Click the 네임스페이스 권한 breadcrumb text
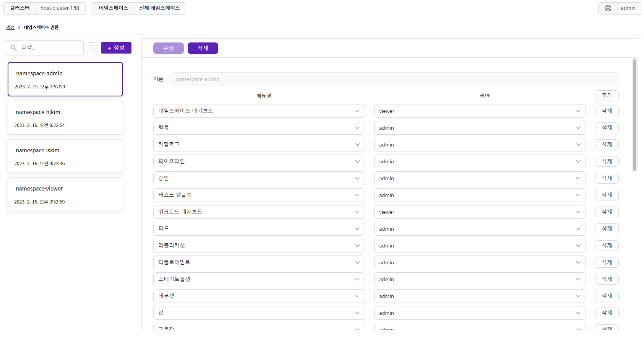Image resolution: width=644 pixels, height=337 pixels. (41, 28)
